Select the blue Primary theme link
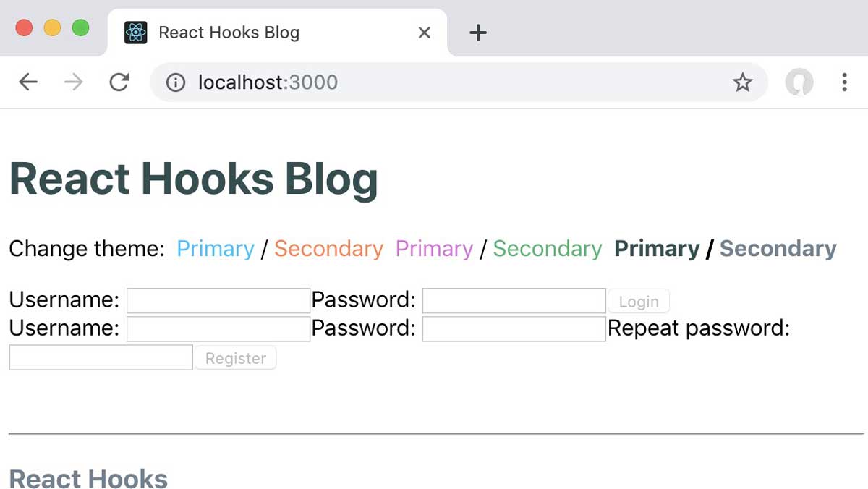This screenshot has width=868, height=489. click(216, 249)
